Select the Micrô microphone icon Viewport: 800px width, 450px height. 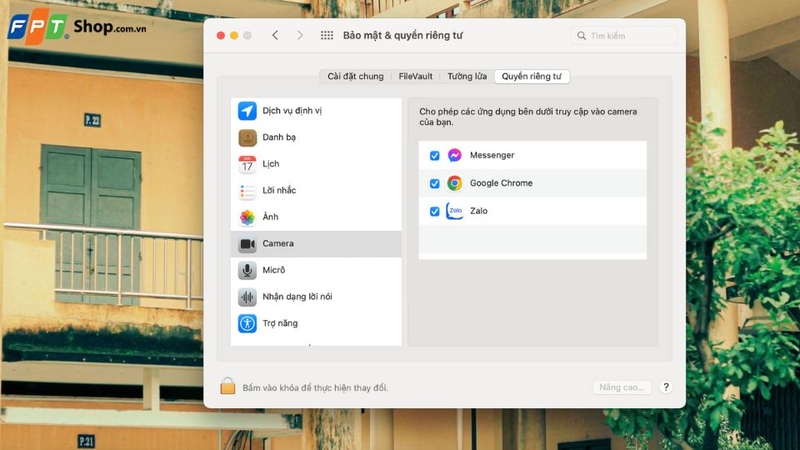coord(247,270)
